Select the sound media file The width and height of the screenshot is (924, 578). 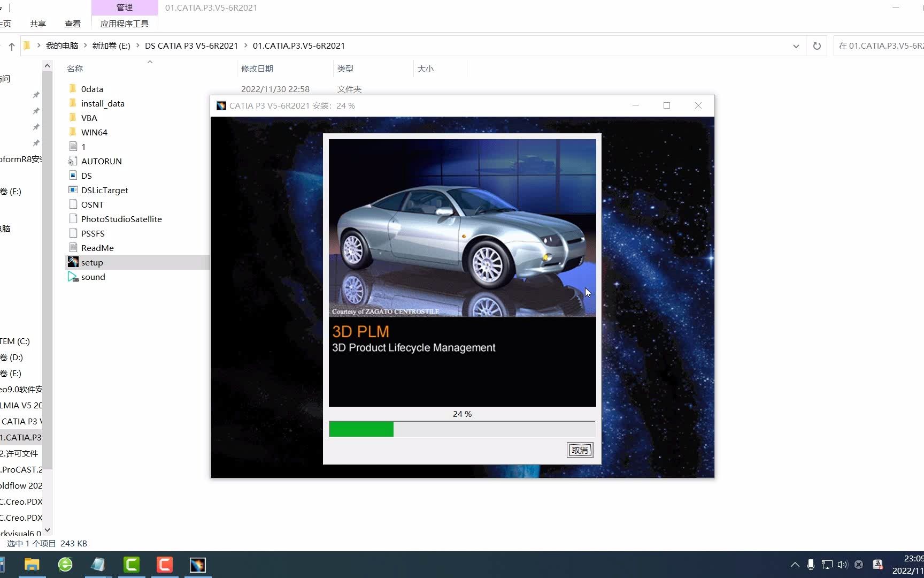(93, 277)
